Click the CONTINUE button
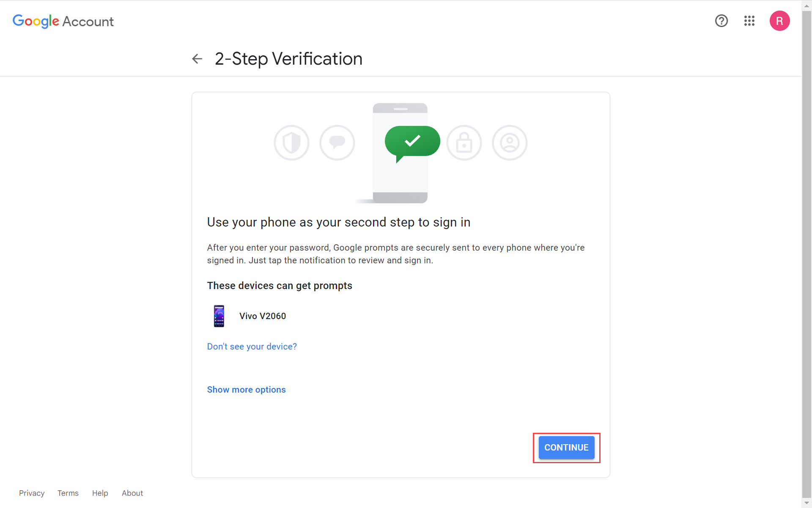Screen dimensions: 812x508 coord(566,448)
